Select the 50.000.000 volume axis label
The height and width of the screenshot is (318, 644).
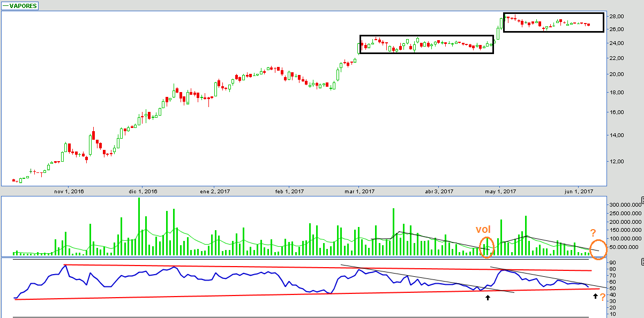pyautogui.click(x=625, y=247)
